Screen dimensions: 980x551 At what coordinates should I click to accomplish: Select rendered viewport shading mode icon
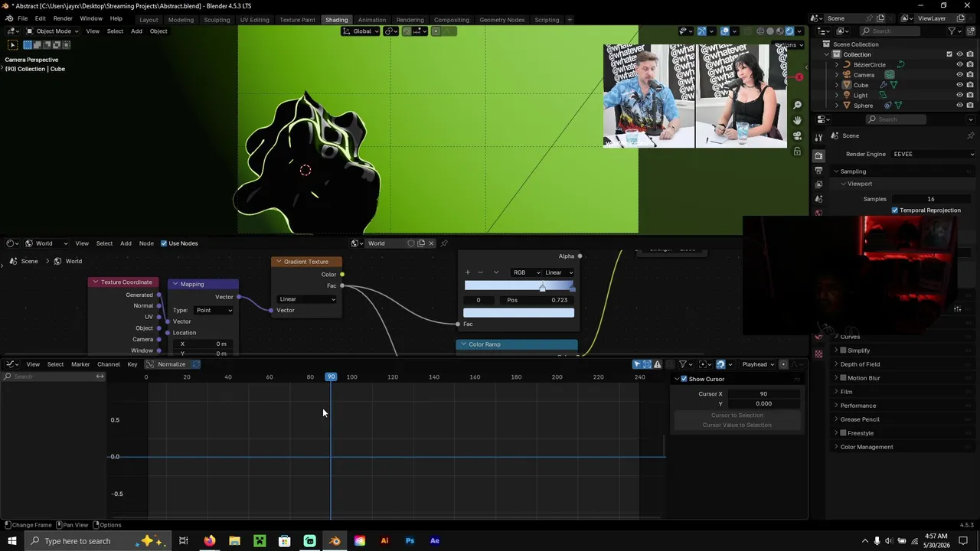(789, 31)
